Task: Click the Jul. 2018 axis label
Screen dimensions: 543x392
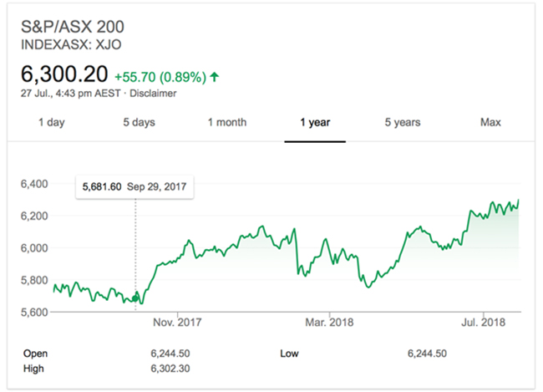Action: (481, 321)
